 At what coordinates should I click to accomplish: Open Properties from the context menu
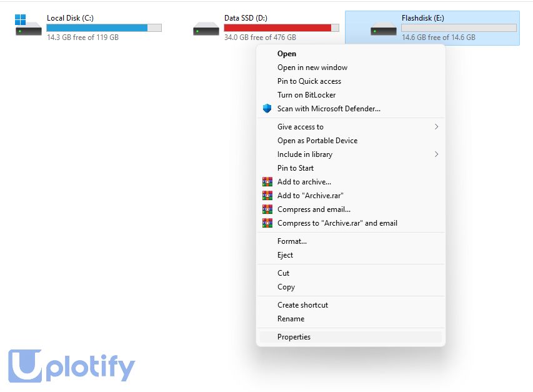tap(294, 337)
